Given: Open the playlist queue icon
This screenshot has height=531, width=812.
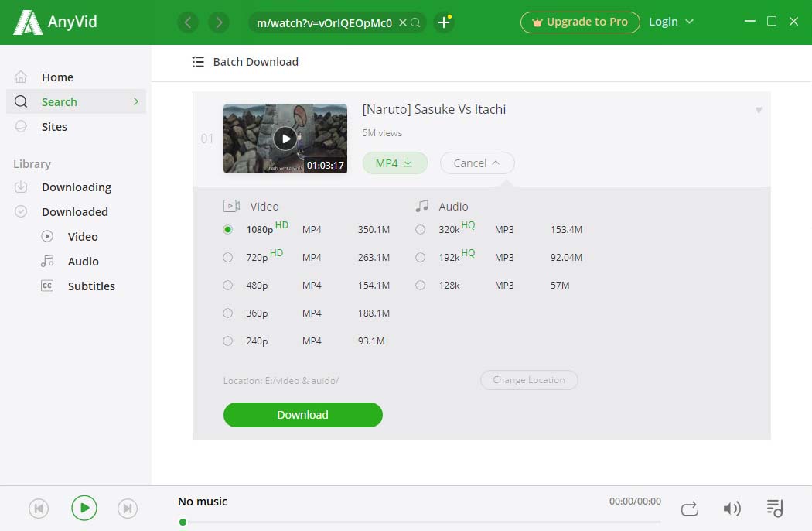Looking at the screenshot, I should coord(774,509).
